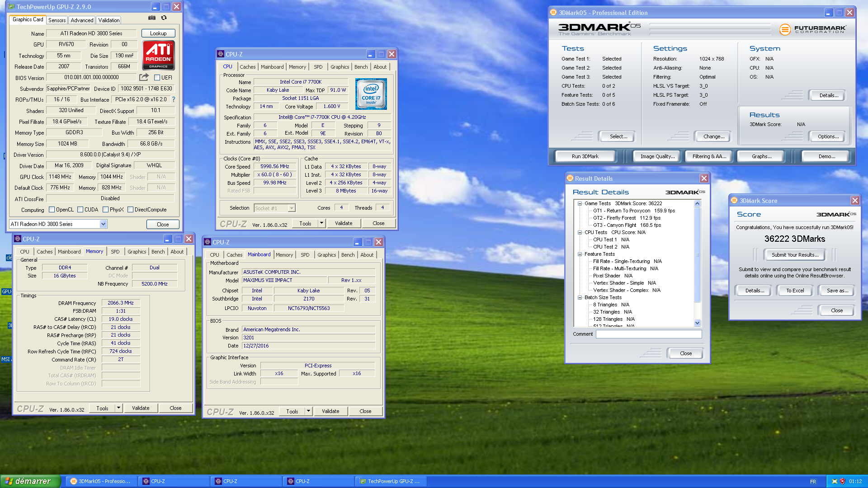
Task: Collapse the Batch Size Tests tree node
Action: point(580,297)
